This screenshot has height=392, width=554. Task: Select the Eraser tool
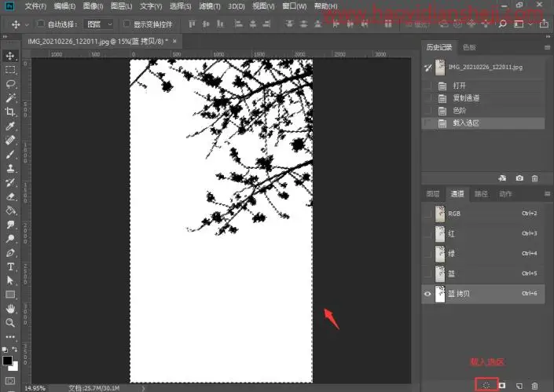[x=10, y=196]
